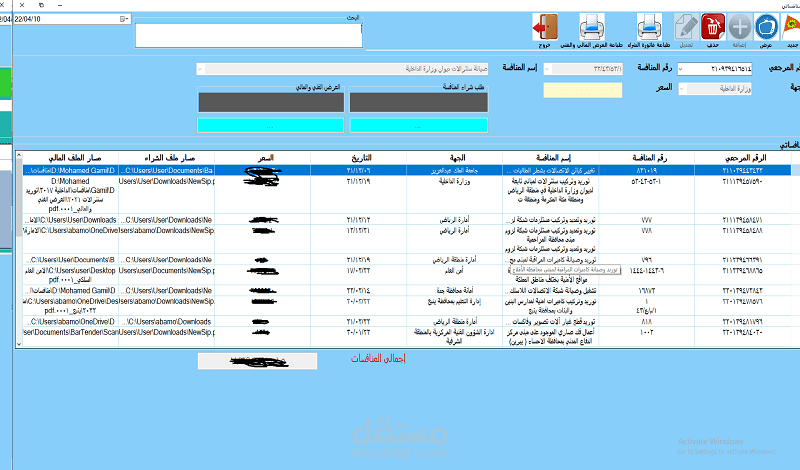Click date cell ٢١/١٢/٠٦ in first row
Image resolution: width=800 pixels, height=470 pixels.
tap(358, 170)
